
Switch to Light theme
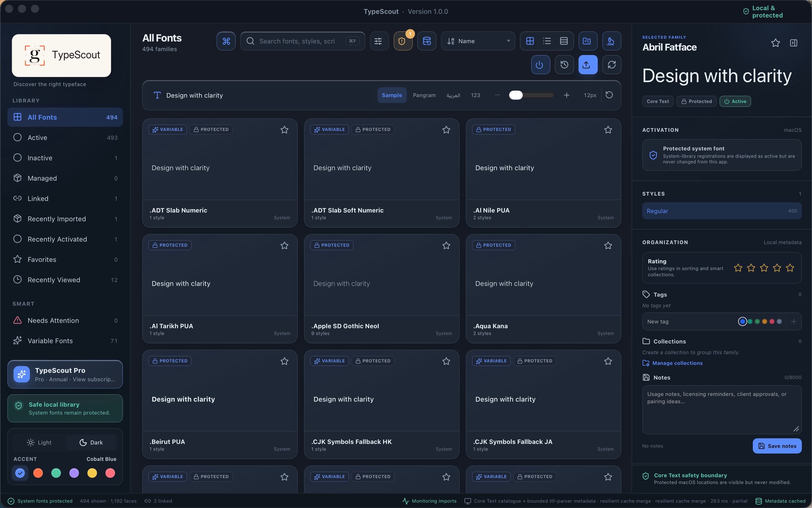click(x=39, y=443)
